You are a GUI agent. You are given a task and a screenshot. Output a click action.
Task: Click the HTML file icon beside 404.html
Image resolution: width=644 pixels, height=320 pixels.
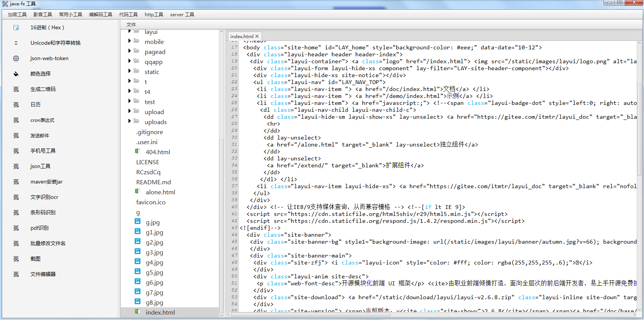(137, 152)
